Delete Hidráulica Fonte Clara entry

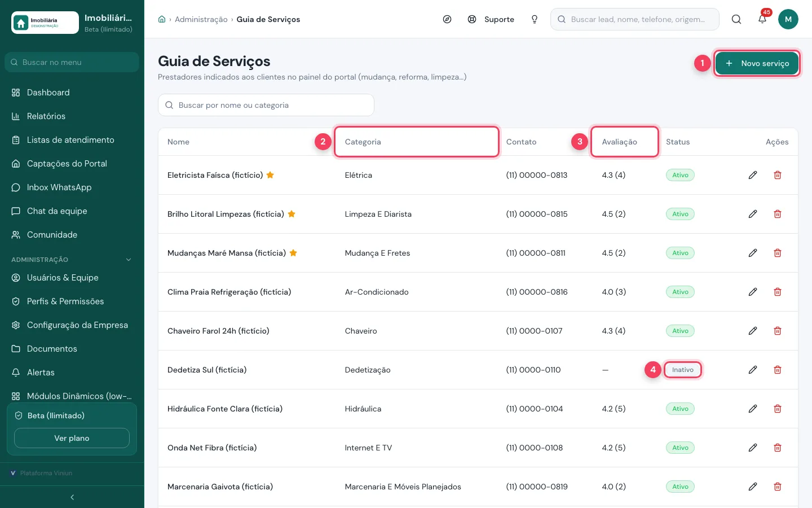(778, 409)
